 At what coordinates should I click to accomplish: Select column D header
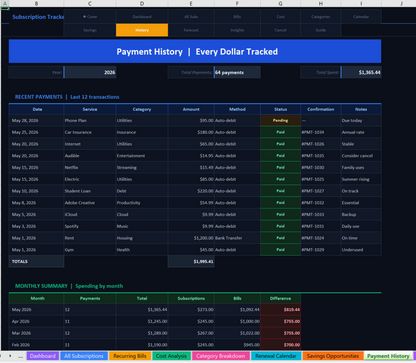[142, 4]
